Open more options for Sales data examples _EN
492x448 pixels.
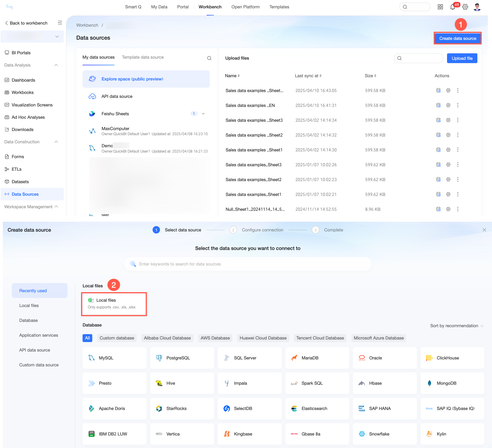pyautogui.click(x=458, y=105)
